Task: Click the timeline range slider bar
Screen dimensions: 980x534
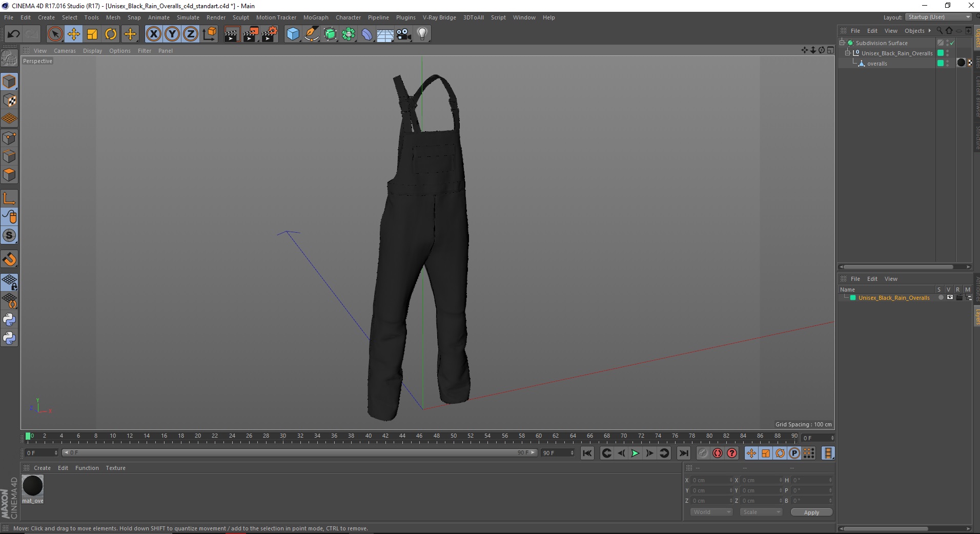Action: tap(299, 453)
